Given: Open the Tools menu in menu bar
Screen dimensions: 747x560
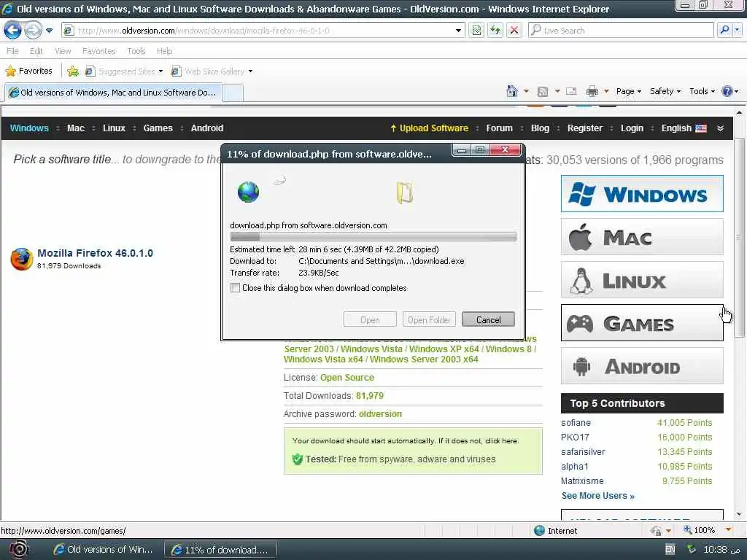Looking at the screenshot, I should click(x=136, y=51).
